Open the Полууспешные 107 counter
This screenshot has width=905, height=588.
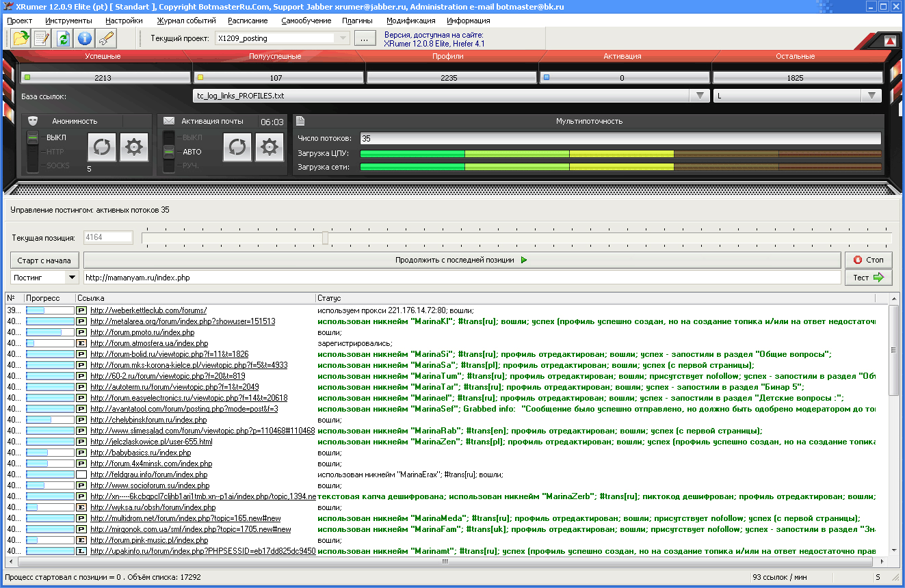[x=278, y=78]
